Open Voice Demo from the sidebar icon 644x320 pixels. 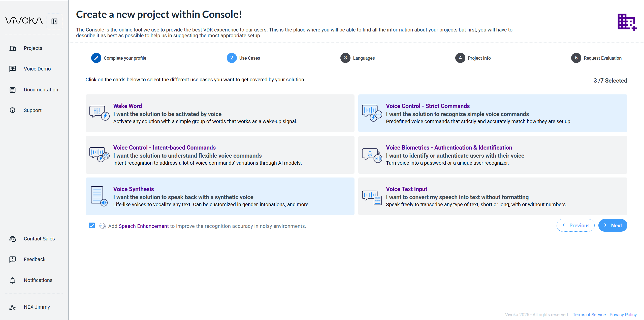(x=13, y=69)
